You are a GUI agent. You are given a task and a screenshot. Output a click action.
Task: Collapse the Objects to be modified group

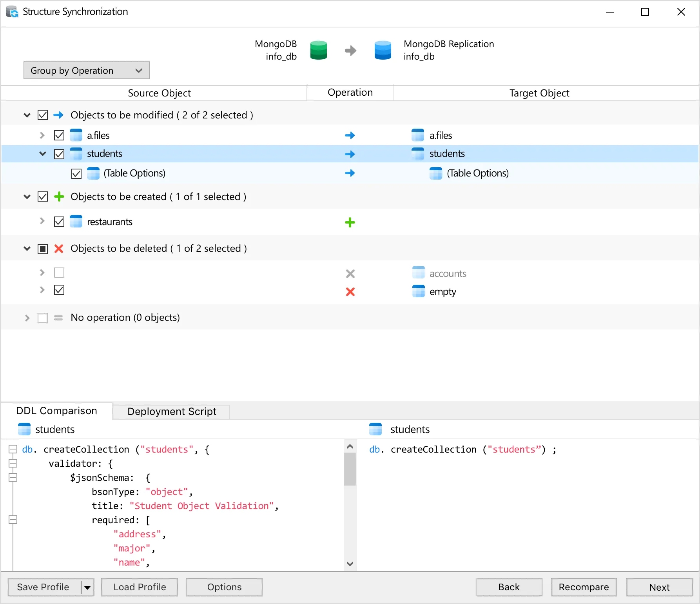pos(27,115)
